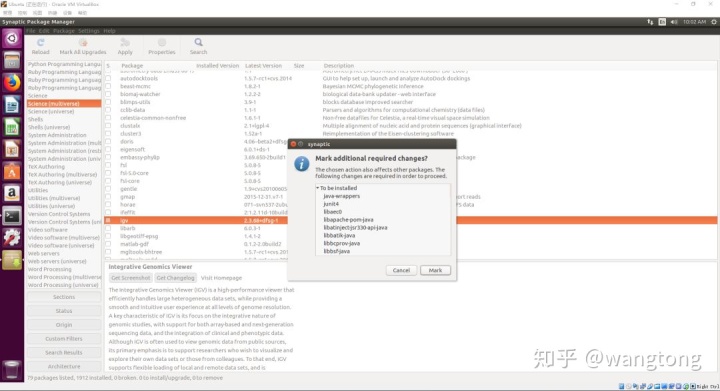The width and height of the screenshot is (720, 391).
Task: Open the Files manager dock icon
Action: [12, 60]
